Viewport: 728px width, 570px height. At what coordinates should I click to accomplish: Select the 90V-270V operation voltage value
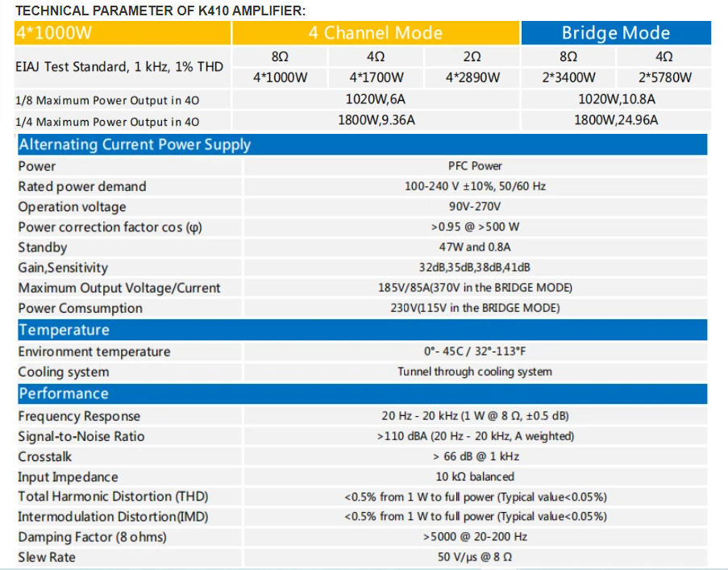[475, 206]
